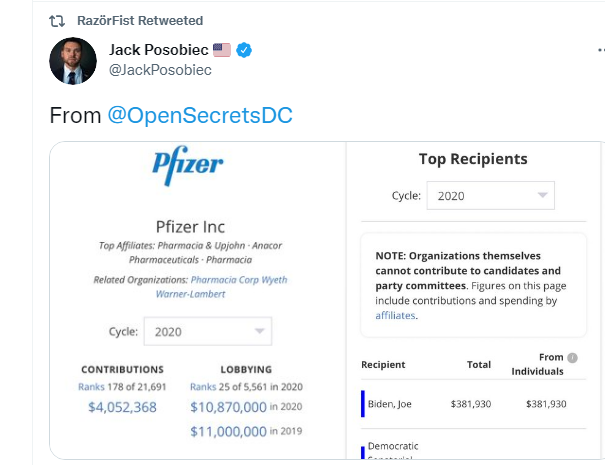Open the affiliates link in the note
The image size is (605, 465).
tap(395, 316)
